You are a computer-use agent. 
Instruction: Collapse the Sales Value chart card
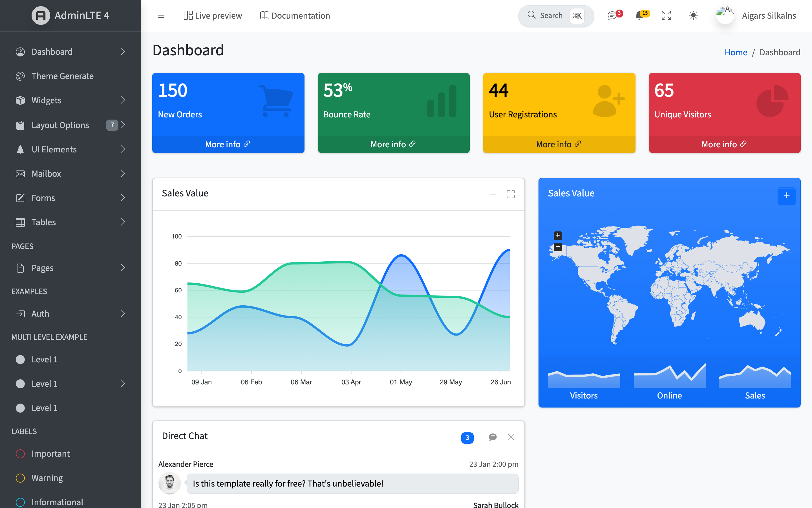pos(493,194)
